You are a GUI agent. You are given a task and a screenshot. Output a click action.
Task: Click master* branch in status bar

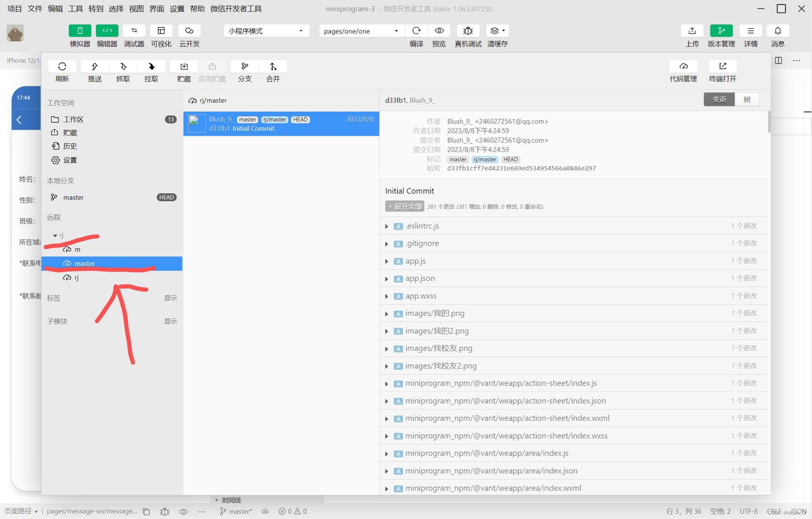pos(236,511)
